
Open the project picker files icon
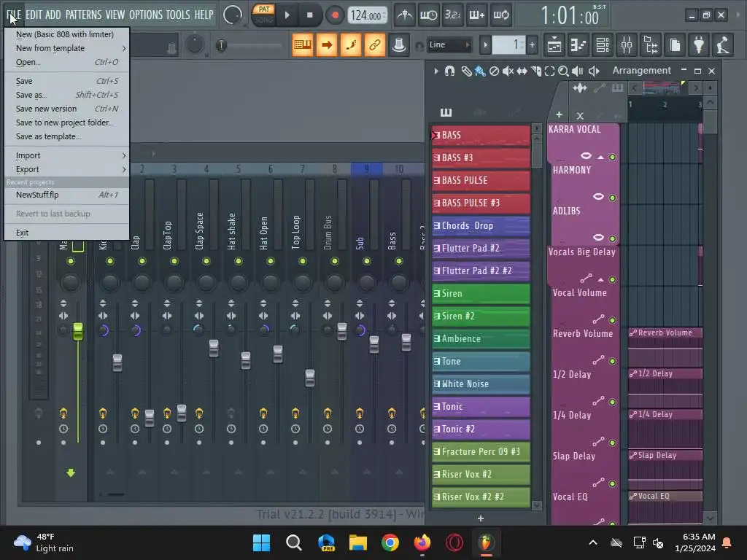(x=675, y=45)
